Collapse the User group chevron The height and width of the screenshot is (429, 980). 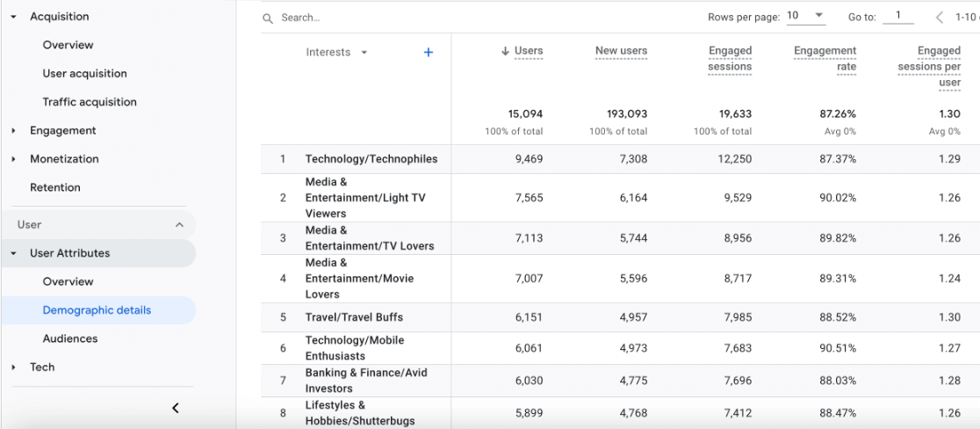click(179, 224)
